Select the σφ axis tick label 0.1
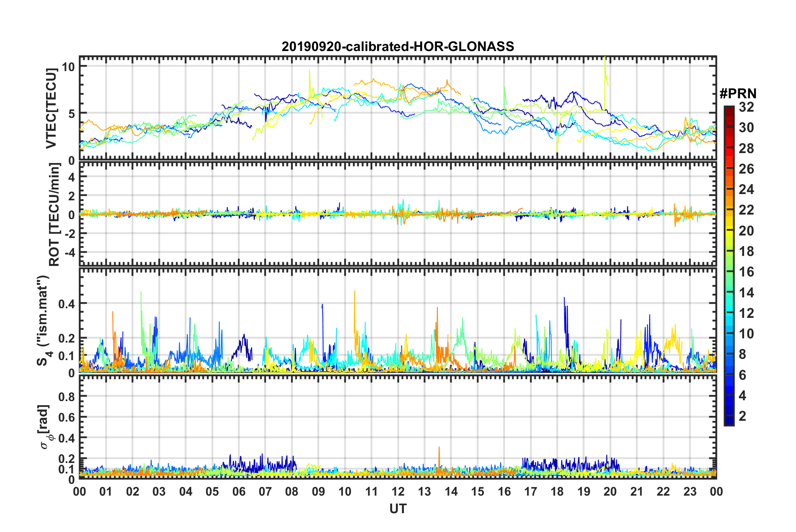 tap(67, 469)
